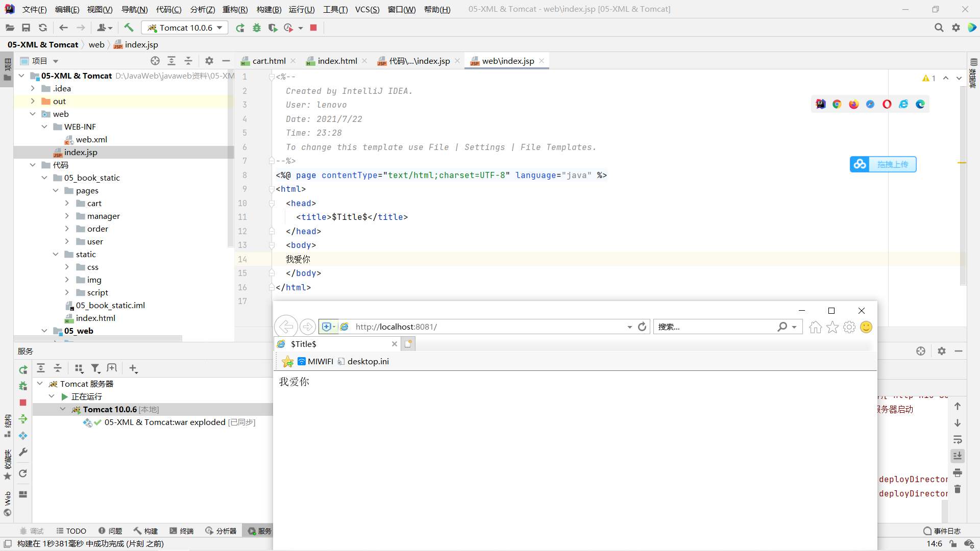This screenshot has width=980, height=551.
Task: Go back with the left arrow icon
Action: (63, 28)
